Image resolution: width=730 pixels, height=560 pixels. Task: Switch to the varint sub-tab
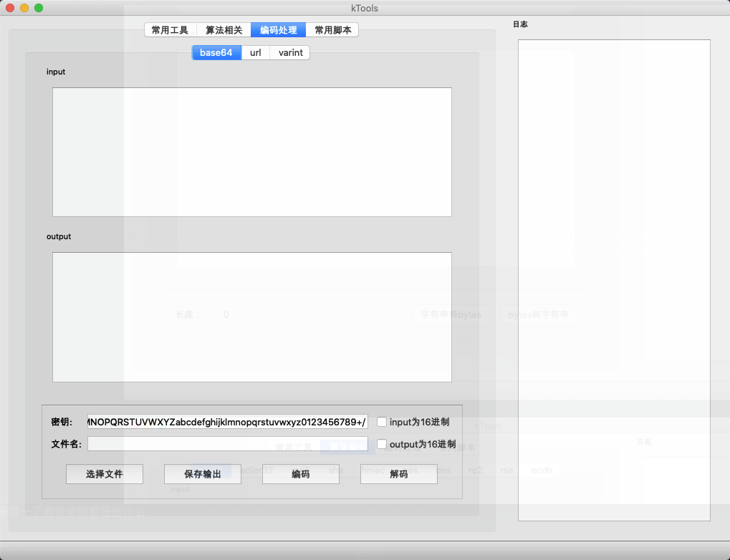click(291, 52)
